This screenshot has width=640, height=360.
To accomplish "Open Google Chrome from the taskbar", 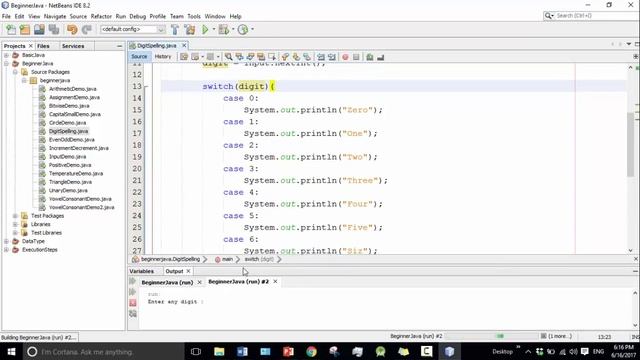I will (311, 351).
